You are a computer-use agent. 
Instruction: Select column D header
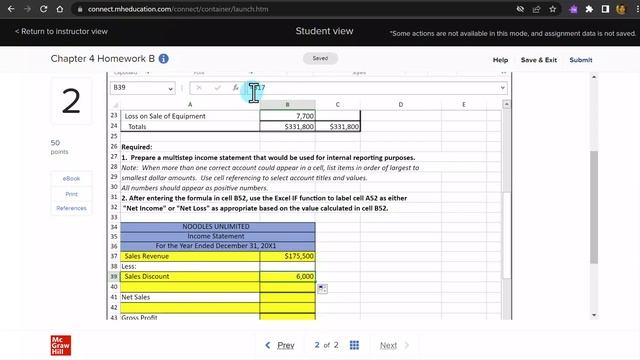pos(401,105)
